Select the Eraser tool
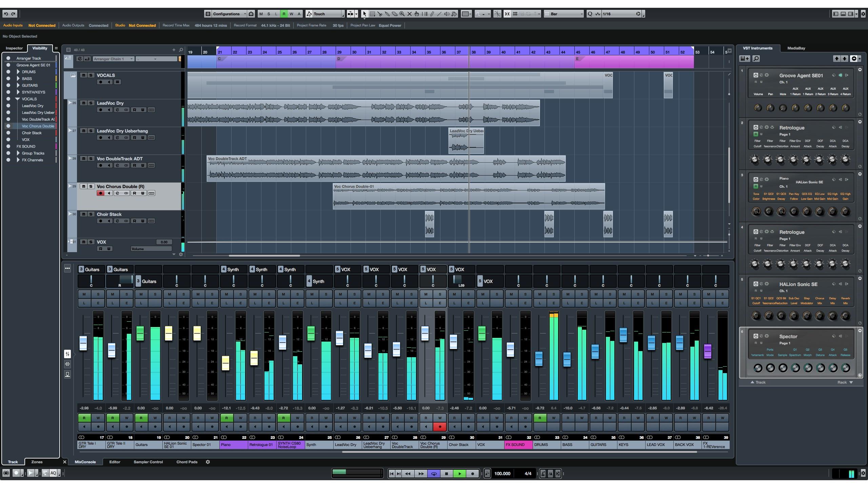Screen dimensions: 868x488 pyautogui.click(x=395, y=14)
